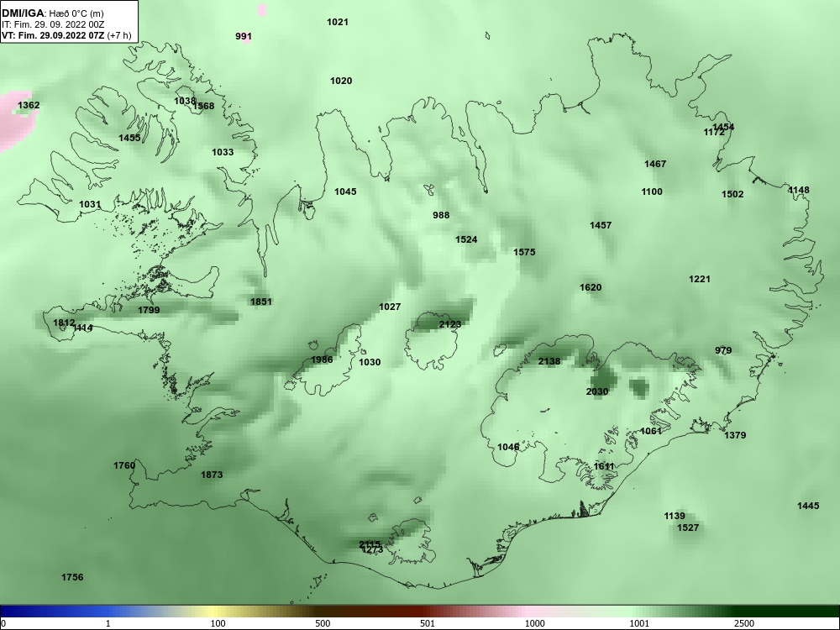Image resolution: width=840 pixels, height=630 pixels.
Task: Select the 1027 value
Action: (390, 307)
